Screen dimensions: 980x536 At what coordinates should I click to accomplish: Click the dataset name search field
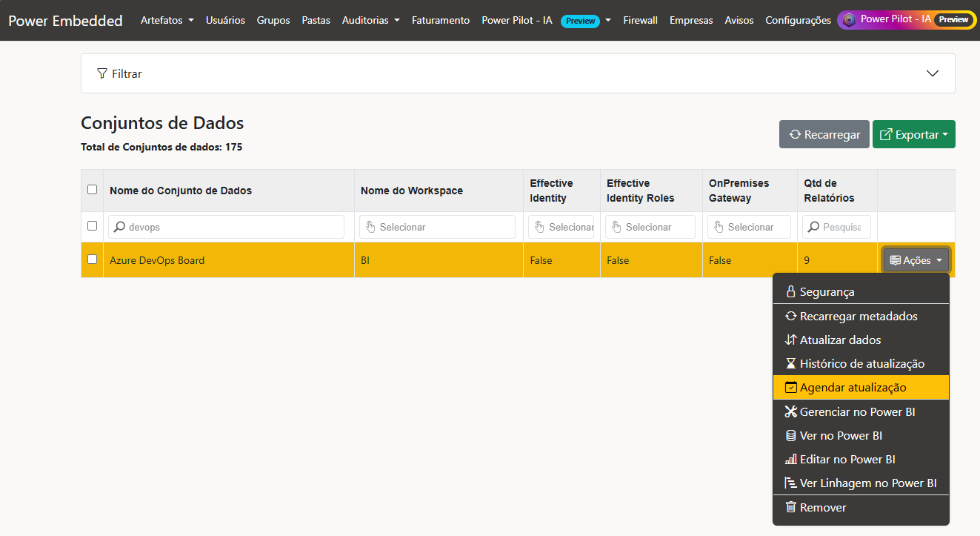tap(226, 227)
